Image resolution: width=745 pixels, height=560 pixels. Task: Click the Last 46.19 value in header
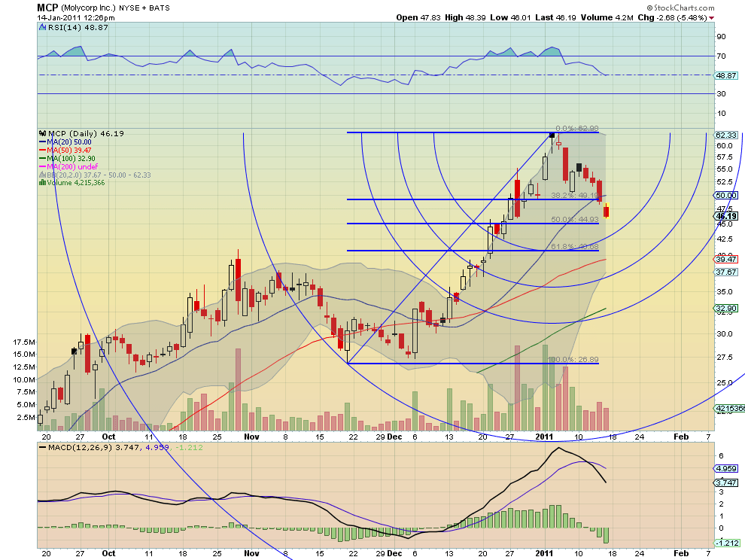pyautogui.click(x=555, y=17)
